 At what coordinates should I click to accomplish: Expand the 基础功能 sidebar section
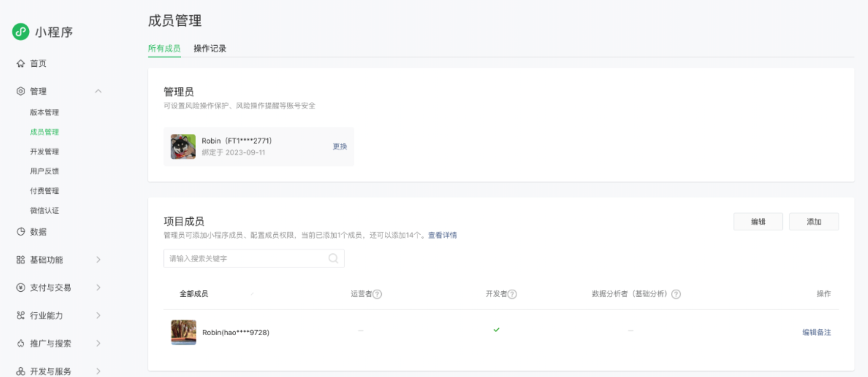98,260
